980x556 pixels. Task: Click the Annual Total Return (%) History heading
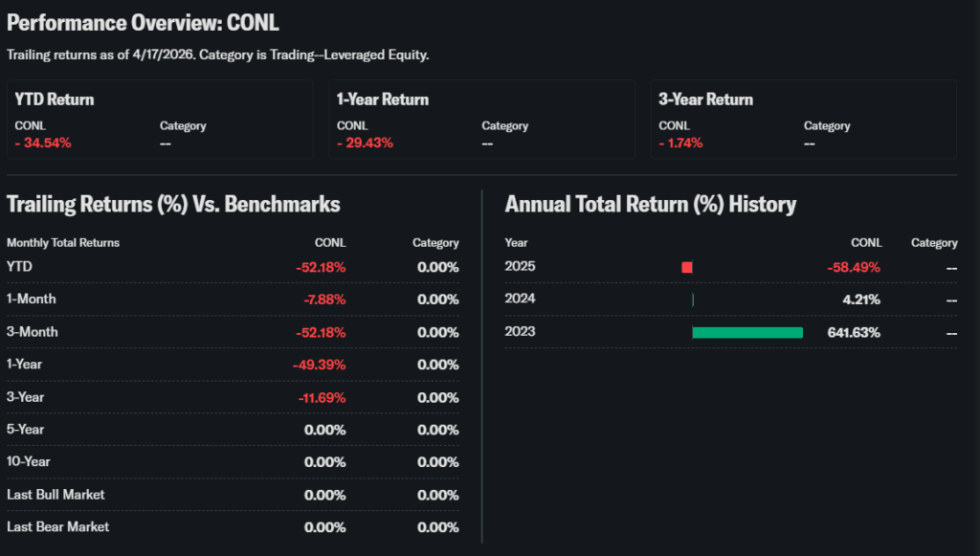[x=651, y=204]
